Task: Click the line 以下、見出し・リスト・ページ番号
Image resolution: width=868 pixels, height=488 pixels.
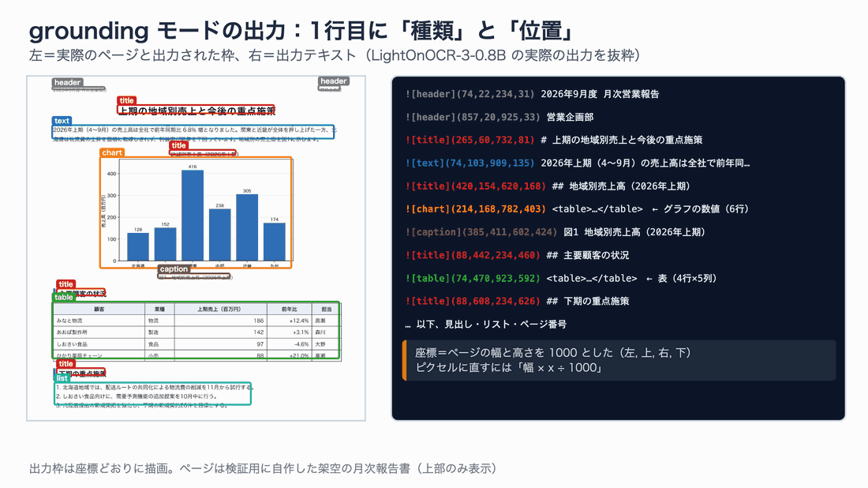Action: (x=485, y=325)
